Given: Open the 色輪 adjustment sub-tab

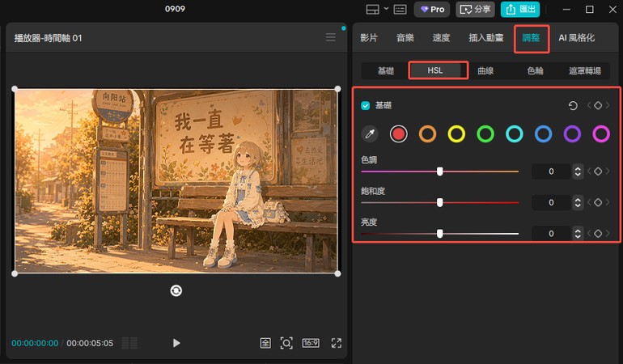Looking at the screenshot, I should point(535,70).
